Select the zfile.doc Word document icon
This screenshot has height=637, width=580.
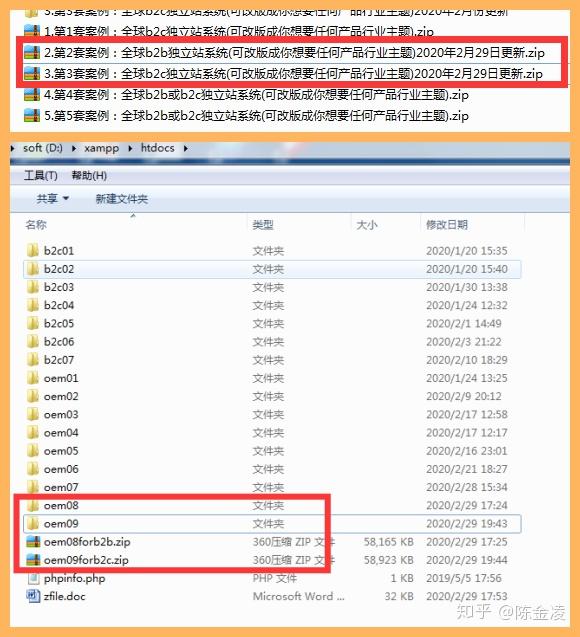[32, 596]
